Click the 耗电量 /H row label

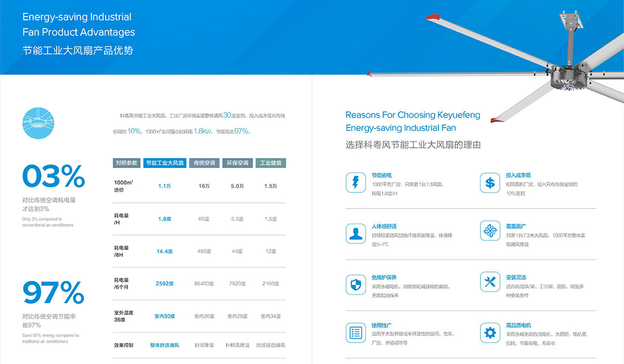point(121,219)
